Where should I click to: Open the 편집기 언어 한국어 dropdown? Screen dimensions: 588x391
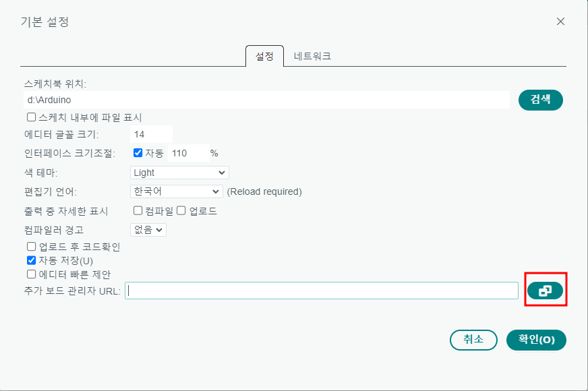pos(176,191)
